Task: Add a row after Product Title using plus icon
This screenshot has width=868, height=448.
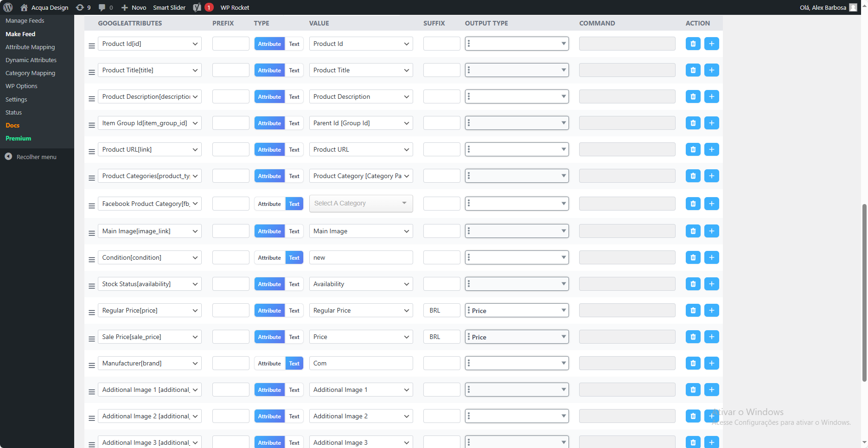Action: tap(711, 70)
